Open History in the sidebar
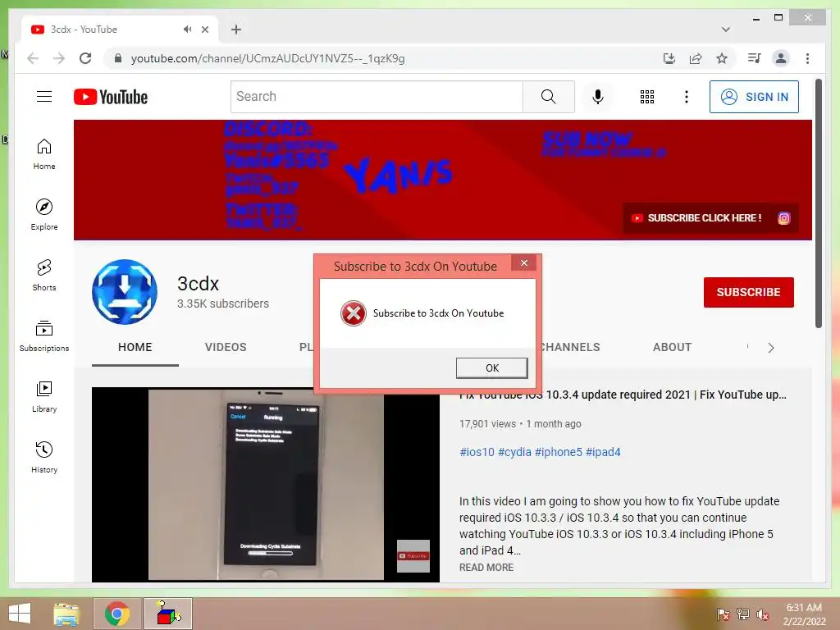 (x=44, y=457)
